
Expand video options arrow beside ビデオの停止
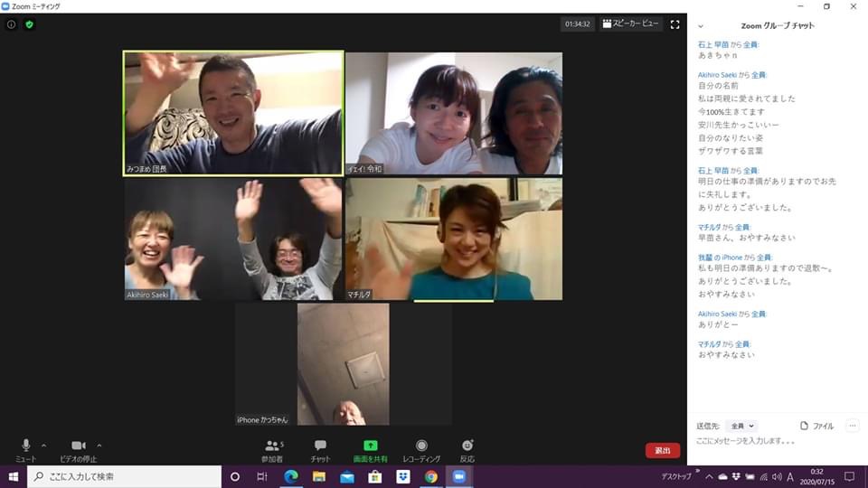[x=99, y=446]
